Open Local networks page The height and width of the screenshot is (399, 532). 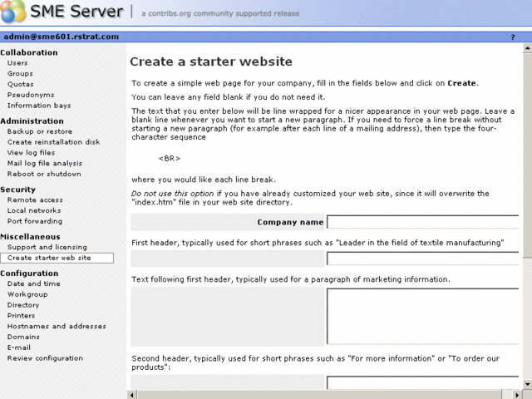point(34,210)
